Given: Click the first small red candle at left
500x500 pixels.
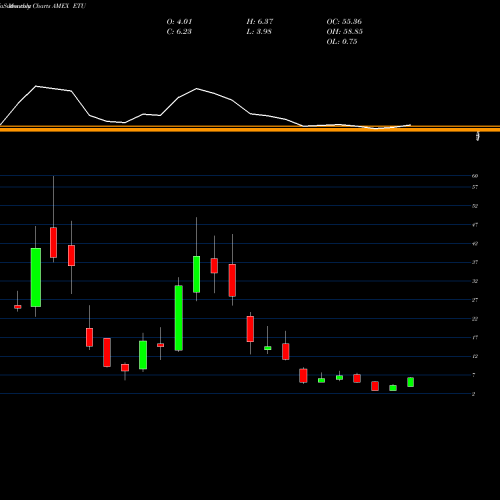Looking at the screenshot, I should click(18, 307).
